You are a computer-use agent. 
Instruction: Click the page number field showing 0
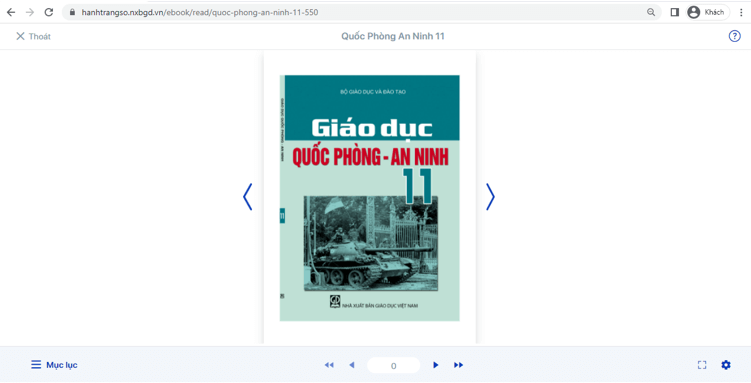click(393, 365)
